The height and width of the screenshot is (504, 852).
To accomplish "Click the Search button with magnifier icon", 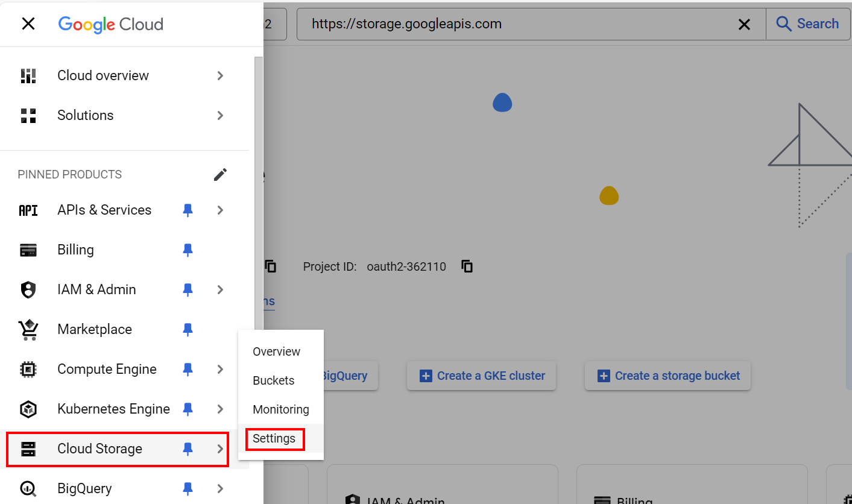I will coord(808,24).
